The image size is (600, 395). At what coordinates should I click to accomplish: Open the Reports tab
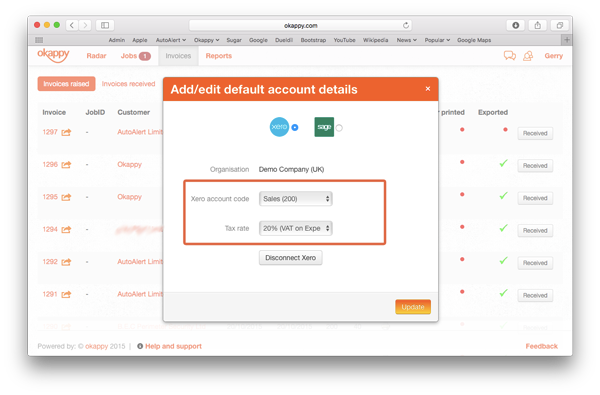(x=218, y=56)
